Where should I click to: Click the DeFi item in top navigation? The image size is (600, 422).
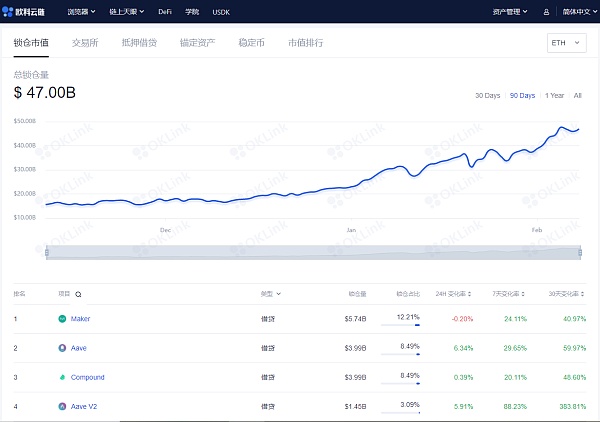(164, 11)
